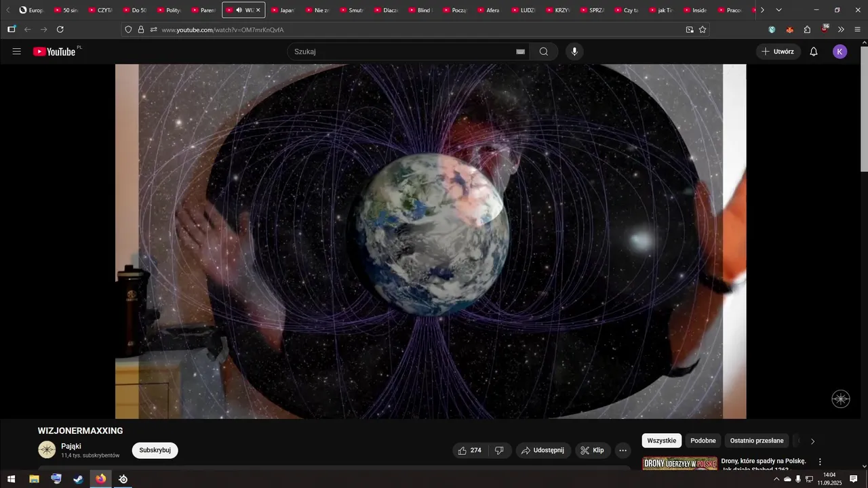Open Firefox extensions puzzle icon
Screen dimensions: 868x488
[807, 30]
